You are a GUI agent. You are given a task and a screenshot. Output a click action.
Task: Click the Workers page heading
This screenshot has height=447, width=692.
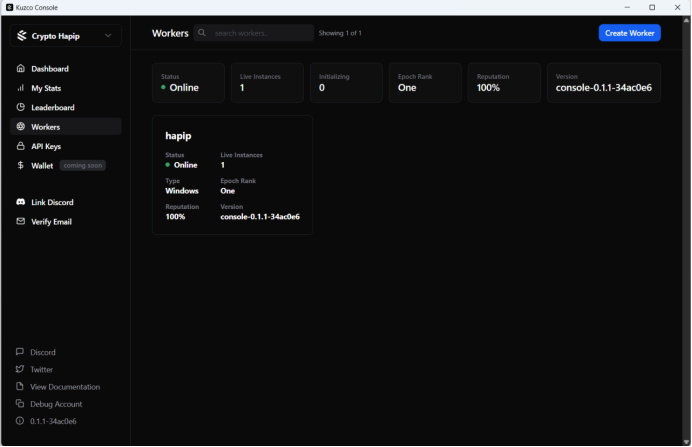170,33
